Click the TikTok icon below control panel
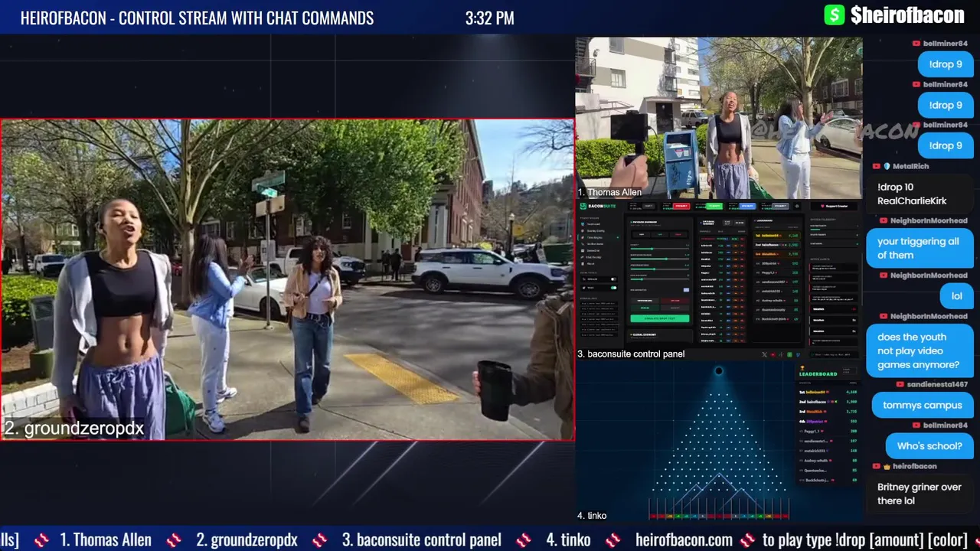980x551 pixels. 781,354
